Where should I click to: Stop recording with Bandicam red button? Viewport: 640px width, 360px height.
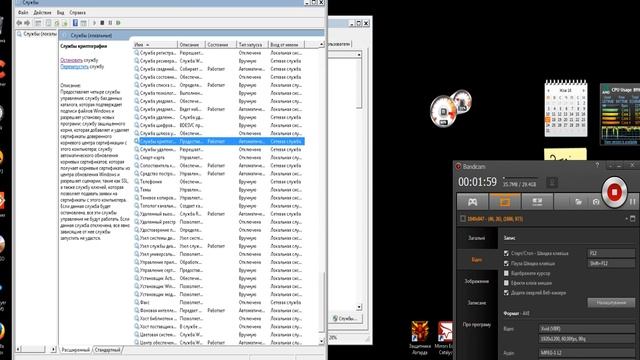point(614,192)
